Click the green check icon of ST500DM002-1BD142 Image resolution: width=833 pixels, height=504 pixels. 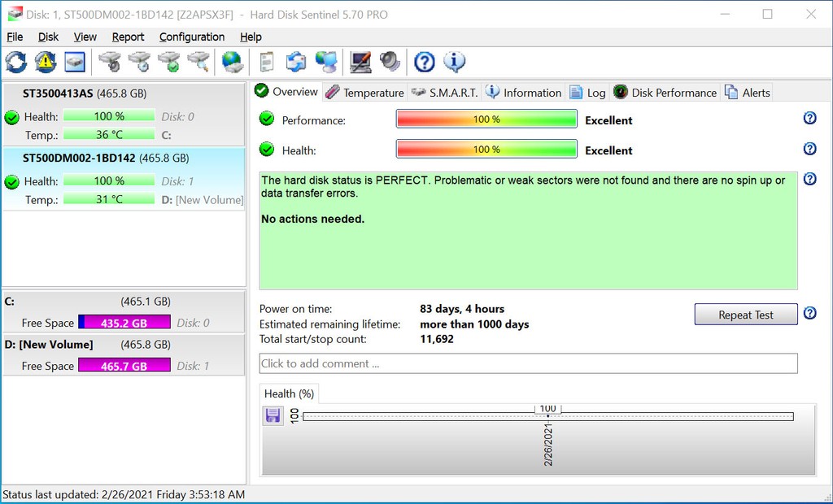(11, 182)
